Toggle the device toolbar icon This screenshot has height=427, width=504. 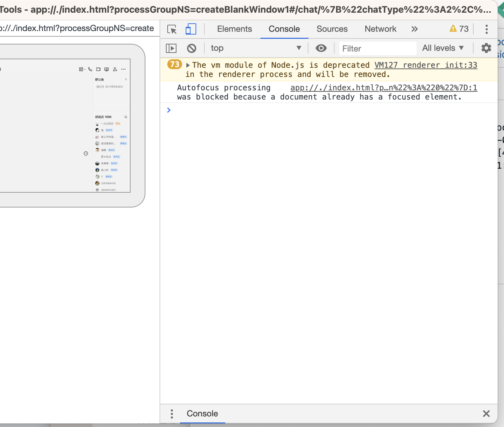click(191, 29)
